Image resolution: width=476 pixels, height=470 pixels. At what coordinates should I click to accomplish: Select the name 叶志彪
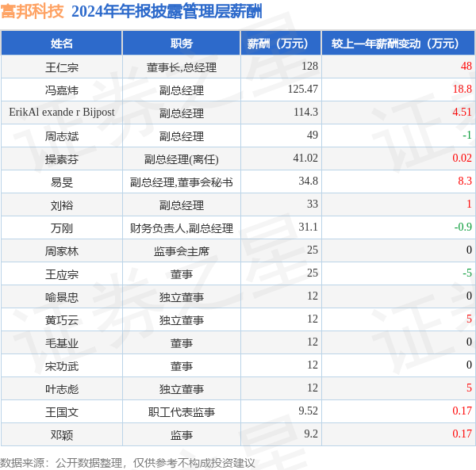(x=62, y=389)
